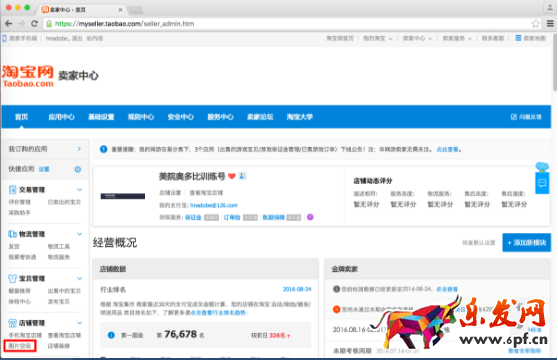Click the 设置 link beside 快捷应用
The height and width of the screenshot is (360, 558).
tap(44, 169)
